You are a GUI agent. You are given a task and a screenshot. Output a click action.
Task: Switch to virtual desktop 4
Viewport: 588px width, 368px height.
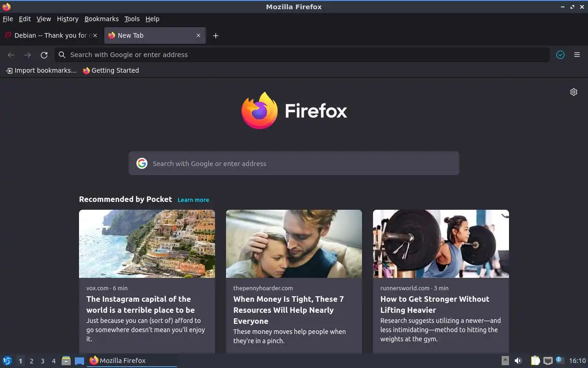coord(53,361)
